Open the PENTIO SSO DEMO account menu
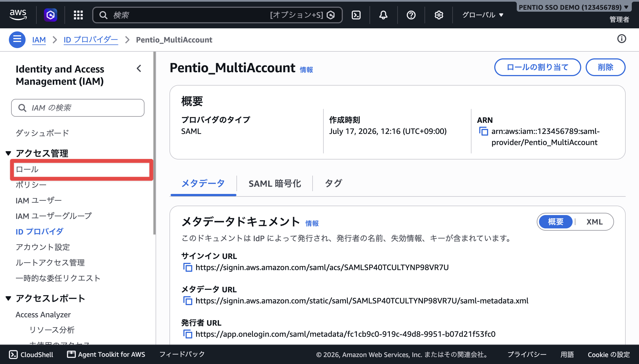Screen dimensions: 639x364 [x=574, y=7]
